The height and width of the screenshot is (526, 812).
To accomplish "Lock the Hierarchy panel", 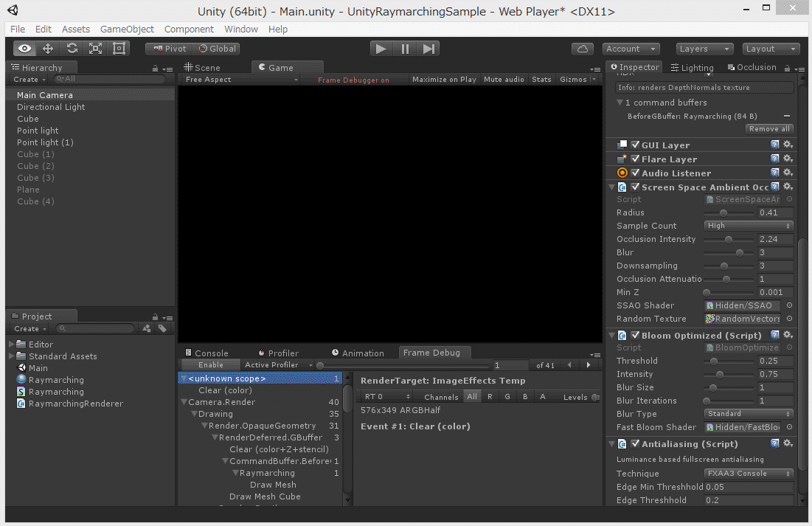I will 155,69.
